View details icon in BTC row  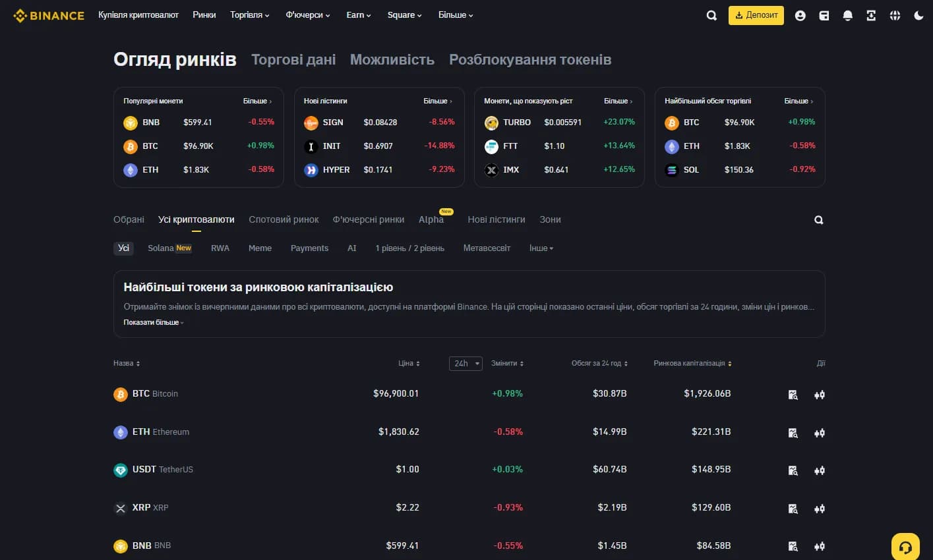(793, 395)
